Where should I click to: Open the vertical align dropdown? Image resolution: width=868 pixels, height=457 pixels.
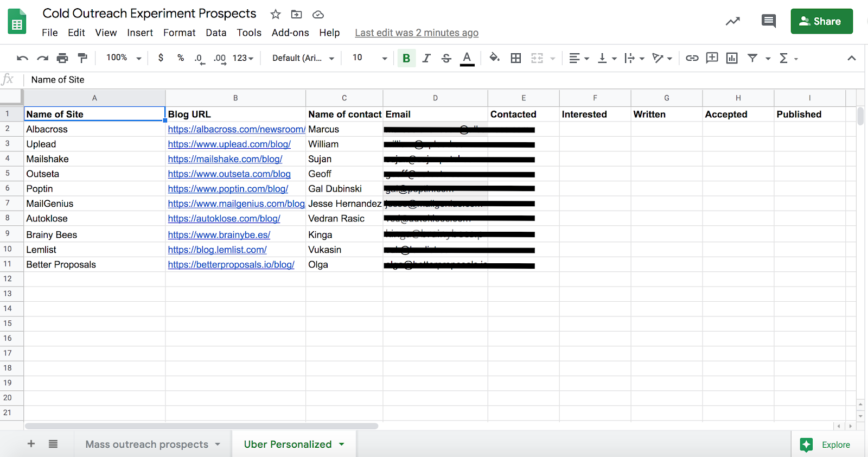(607, 58)
